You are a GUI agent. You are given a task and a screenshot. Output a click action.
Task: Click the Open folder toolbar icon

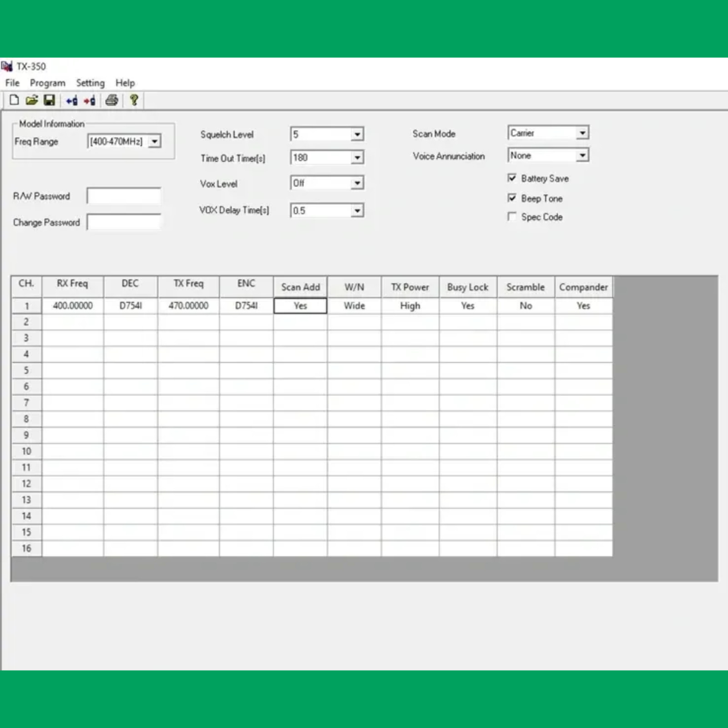click(31, 100)
